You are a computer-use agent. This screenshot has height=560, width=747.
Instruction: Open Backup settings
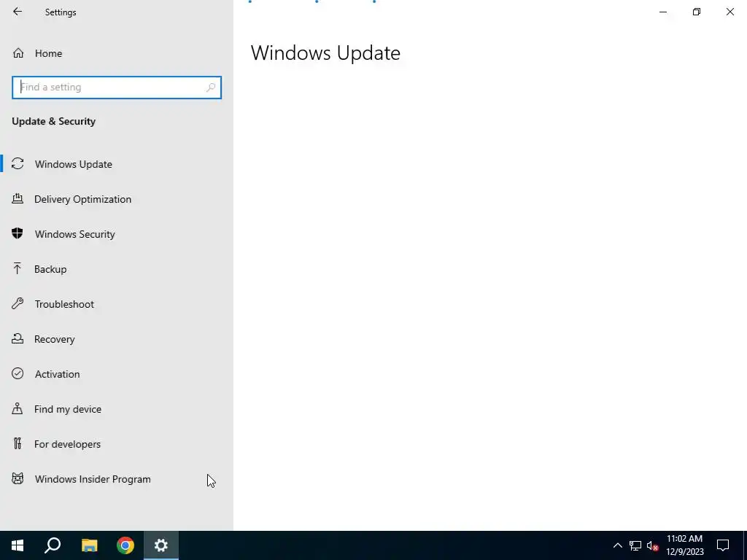pos(117,269)
